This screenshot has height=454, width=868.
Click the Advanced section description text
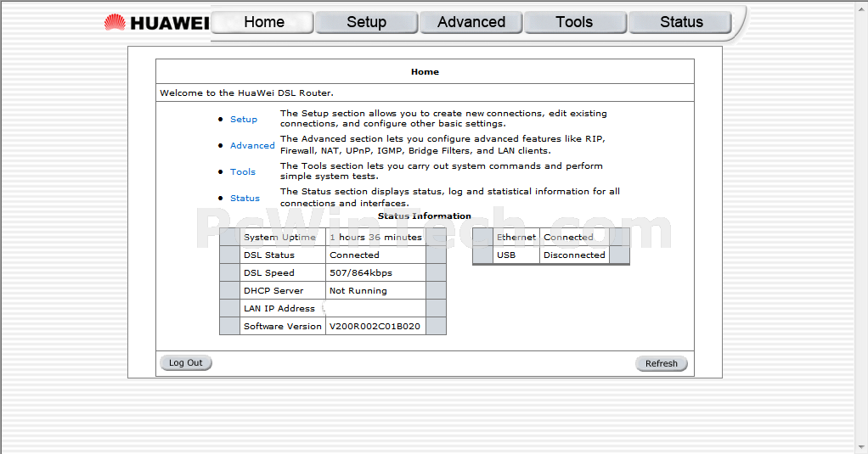pos(442,145)
